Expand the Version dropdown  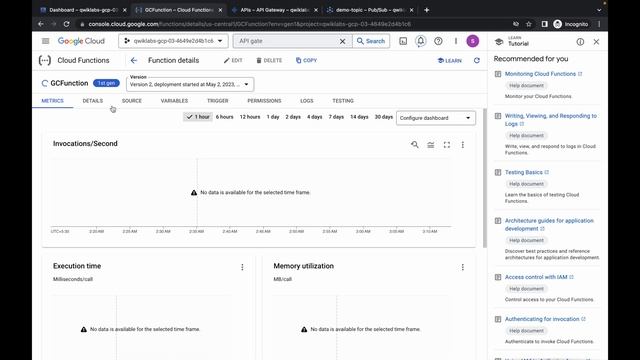point(190,84)
